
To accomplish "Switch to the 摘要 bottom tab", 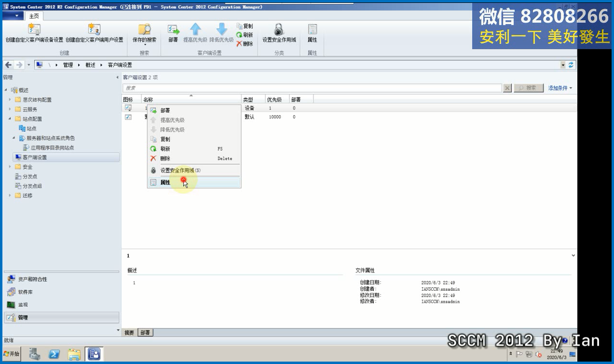I will click(129, 333).
